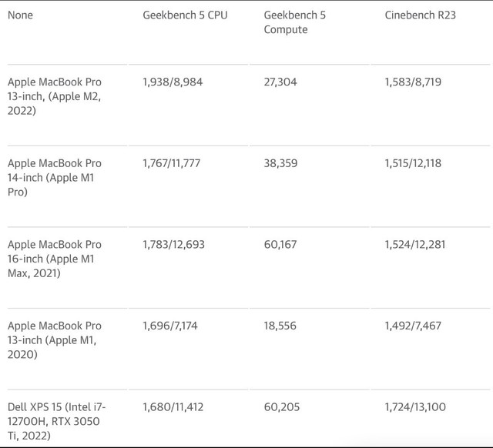Click the 1,767/11,777 Geekbench CPU score
The width and height of the screenshot is (493, 448).
[171, 163]
